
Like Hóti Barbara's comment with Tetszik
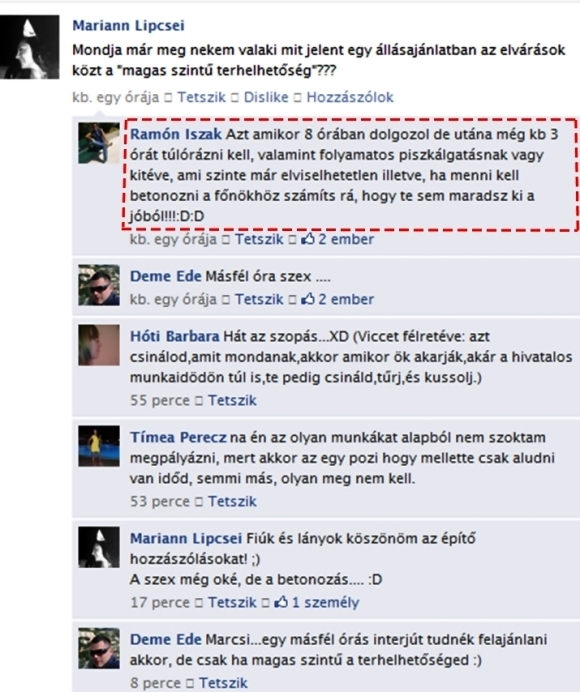232,400
